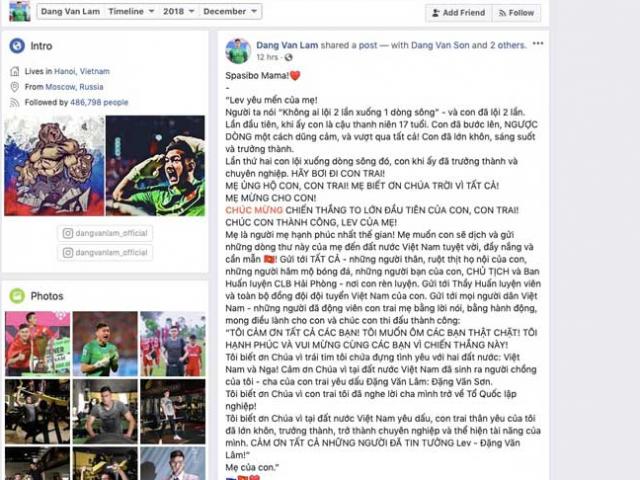Viewport: 640px width, 480px height.
Task: Click the Intro globe icon
Action: tap(17, 46)
